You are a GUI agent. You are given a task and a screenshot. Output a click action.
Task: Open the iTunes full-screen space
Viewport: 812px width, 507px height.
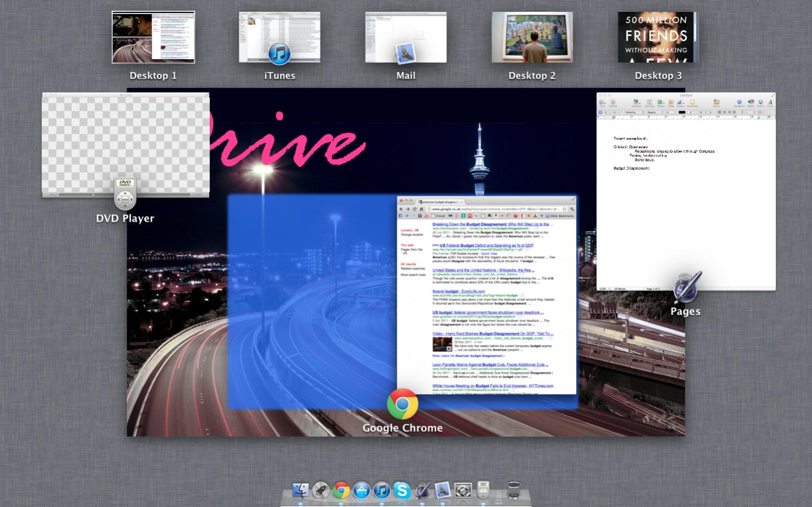coord(279,37)
